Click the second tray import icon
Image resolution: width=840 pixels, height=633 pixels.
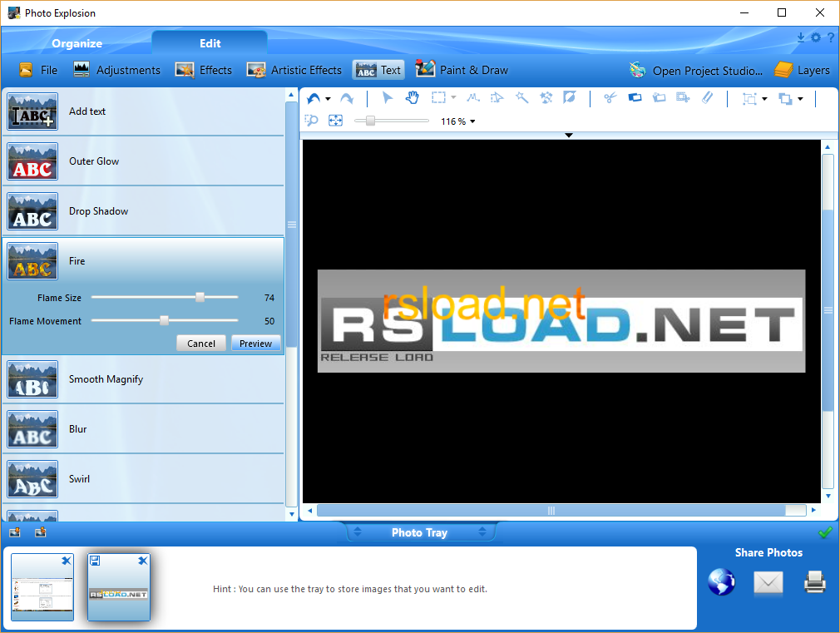click(x=40, y=532)
